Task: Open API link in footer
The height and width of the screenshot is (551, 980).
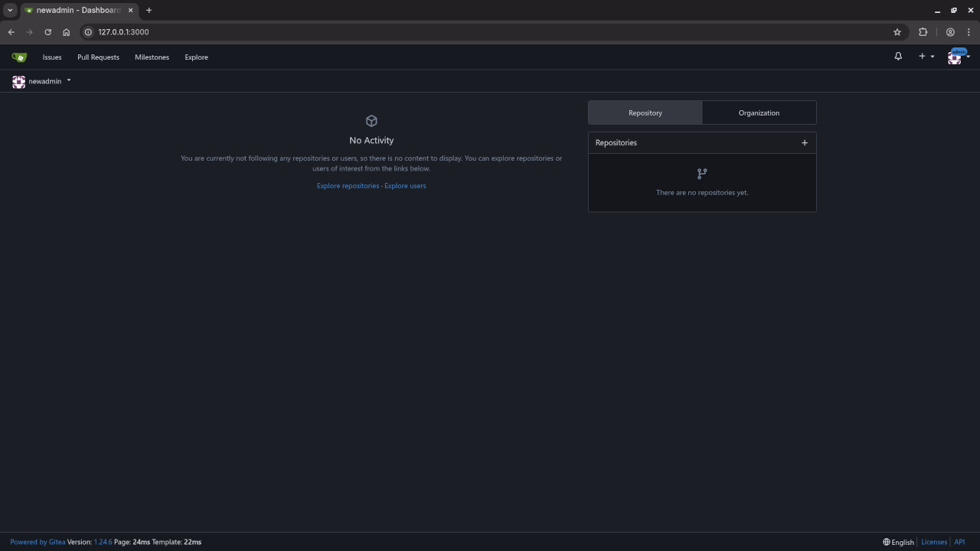Action: [959, 542]
